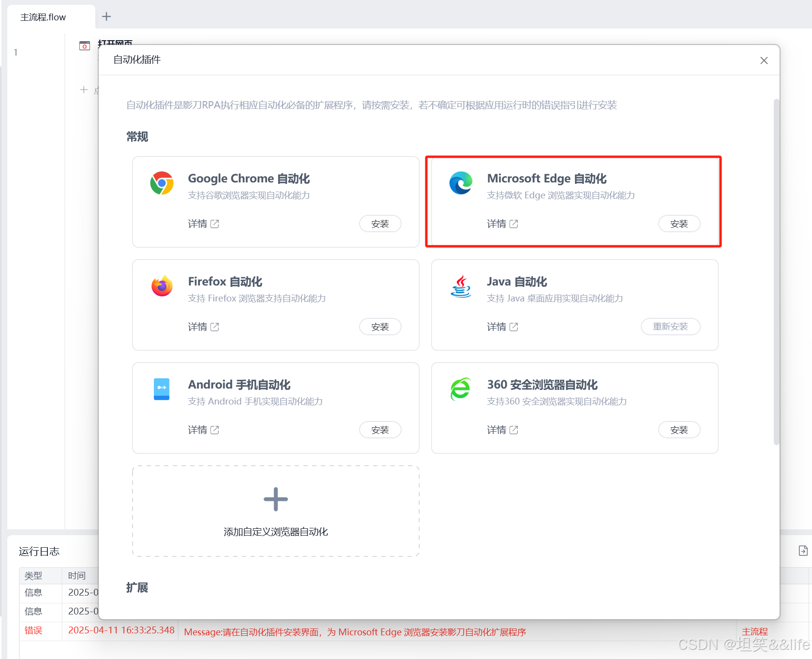Click the Java 自动化 title
The height and width of the screenshot is (659, 812).
517,282
